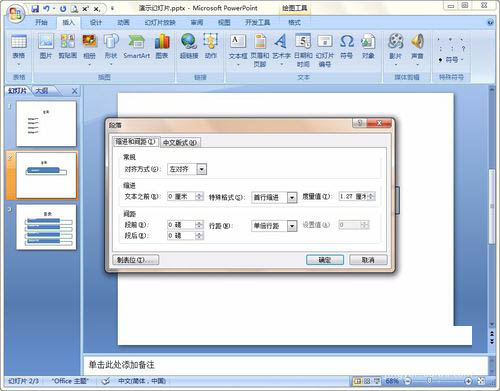500x391 pixels.
Task: Switch to 中文版式 tab in dialog
Action: [180, 143]
